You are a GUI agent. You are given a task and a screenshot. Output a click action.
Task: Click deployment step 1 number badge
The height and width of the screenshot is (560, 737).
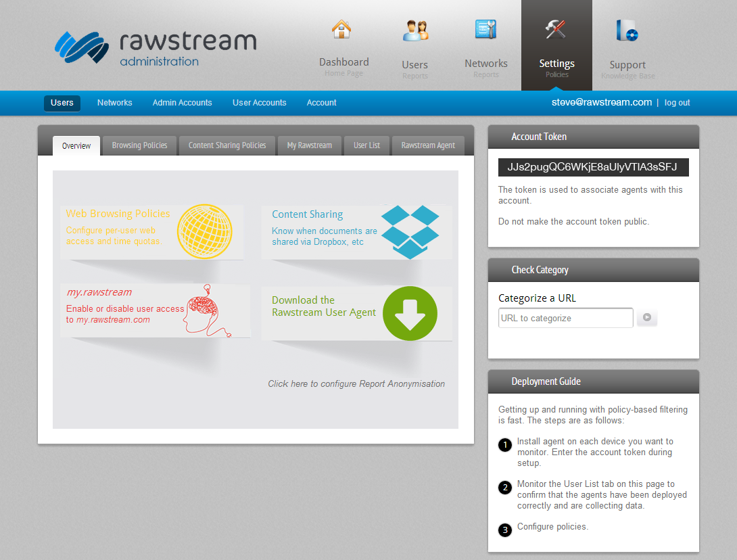pyautogui.click(x=505, y=445)
